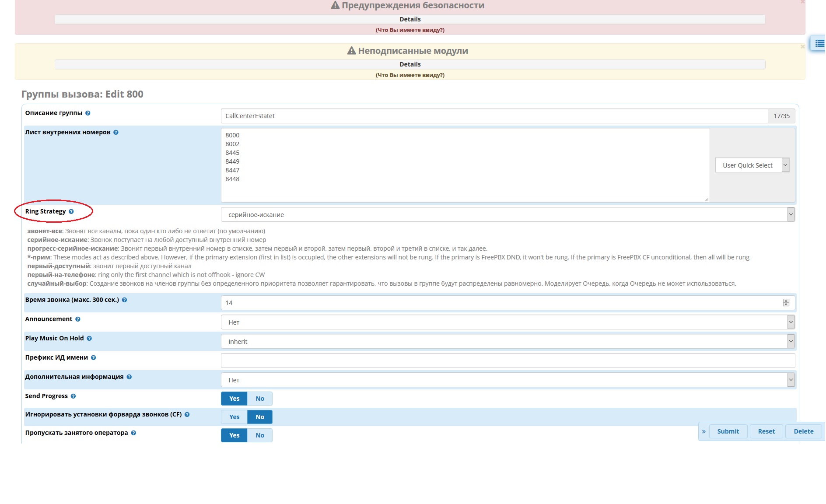Expand Details under Предупреждения безопасности

[410, 19]
